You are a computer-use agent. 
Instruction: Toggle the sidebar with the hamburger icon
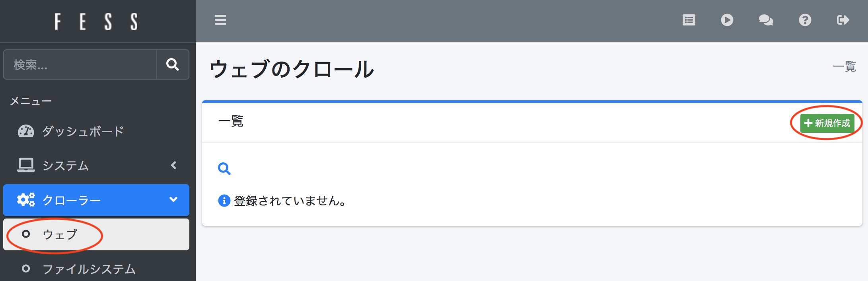pos(220,20)
